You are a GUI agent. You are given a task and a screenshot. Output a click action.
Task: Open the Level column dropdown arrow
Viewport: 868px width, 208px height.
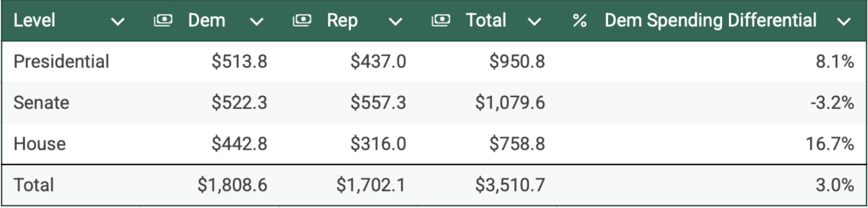pyautogui.click(x=118, y=22)
